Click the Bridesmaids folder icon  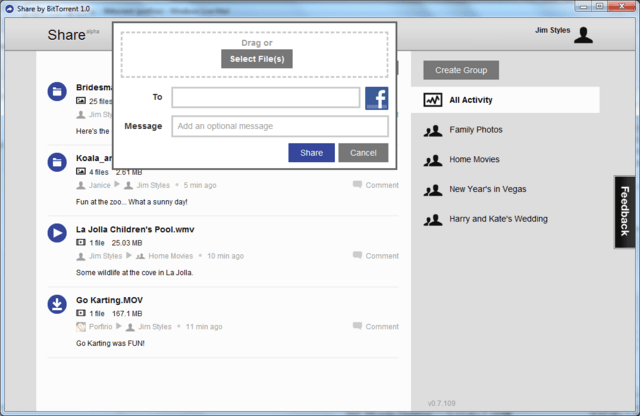[x=57, y=91]
